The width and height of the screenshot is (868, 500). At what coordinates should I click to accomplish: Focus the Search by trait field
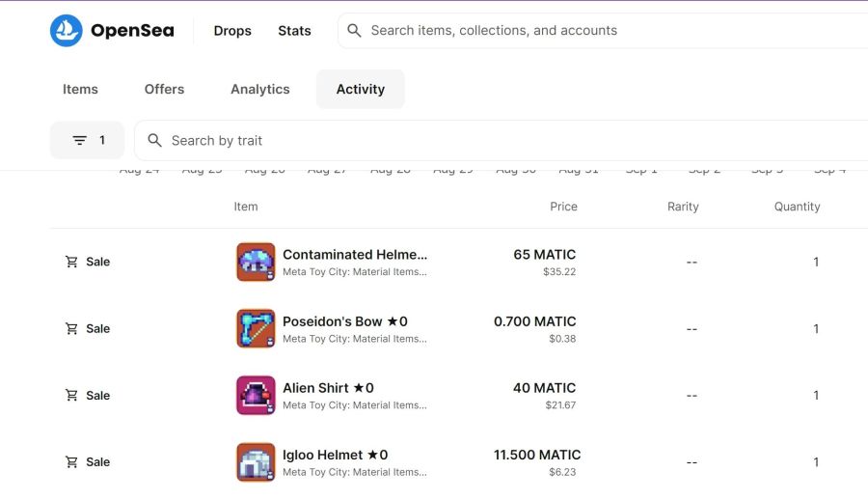tap(501, 140)
